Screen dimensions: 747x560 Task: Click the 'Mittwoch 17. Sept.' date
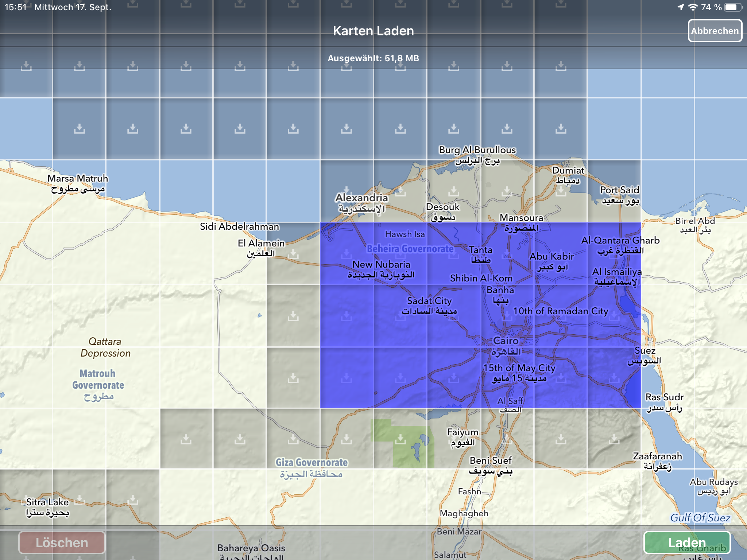click(x=73, y=7)
